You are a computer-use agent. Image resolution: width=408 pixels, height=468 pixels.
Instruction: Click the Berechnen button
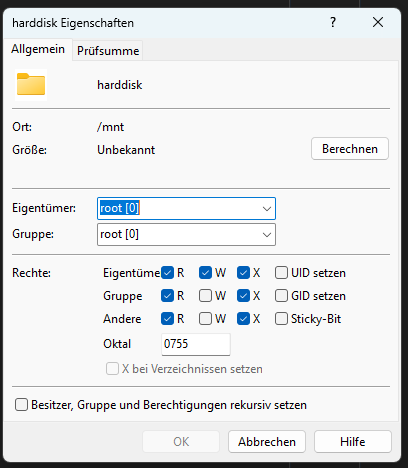[x=350, y=149]
